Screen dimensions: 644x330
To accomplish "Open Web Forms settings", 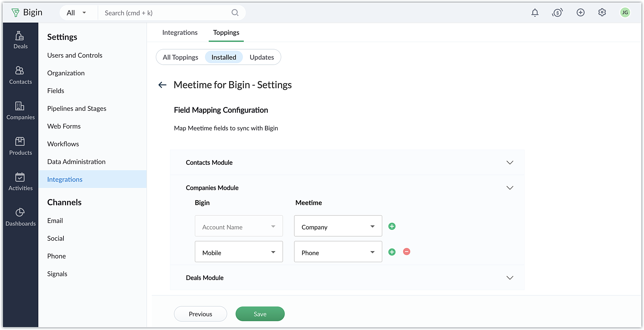I will pyautogui.click(x=64, y=126).
